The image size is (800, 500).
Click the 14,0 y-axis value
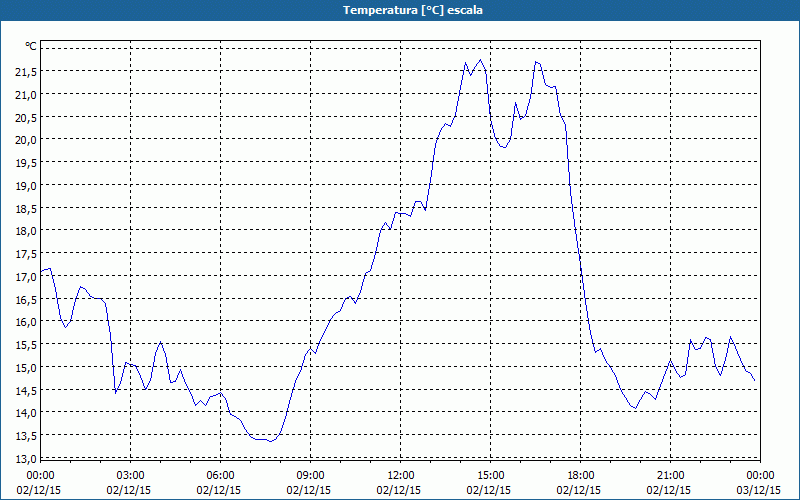pos(26,413)
